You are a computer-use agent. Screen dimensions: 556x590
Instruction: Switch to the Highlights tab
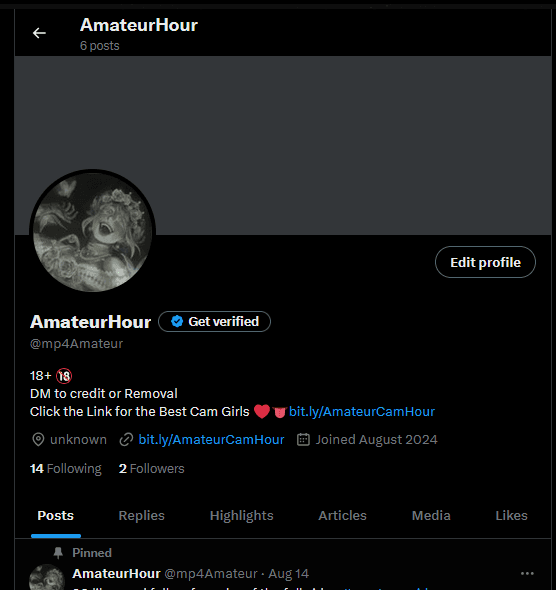242,515
